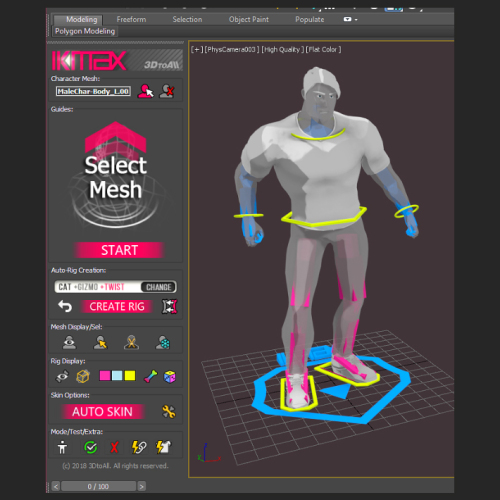Open the Freeform ribbon tab
500x500 pixels.
[131, 20]
